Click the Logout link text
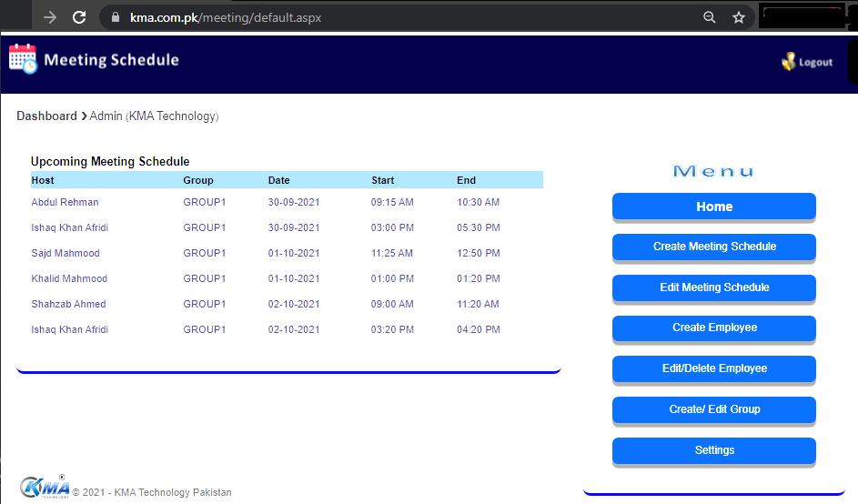 [815, 63]
